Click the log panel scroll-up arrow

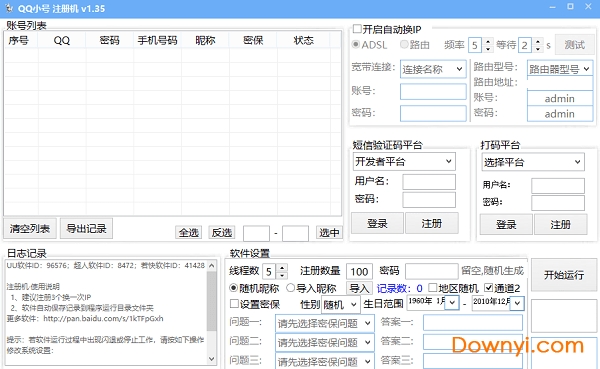coord(212,265)
